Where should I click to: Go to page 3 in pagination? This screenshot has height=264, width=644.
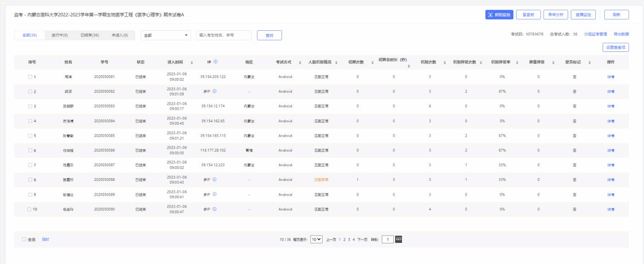pyautogui.click(x=349, y=240)
